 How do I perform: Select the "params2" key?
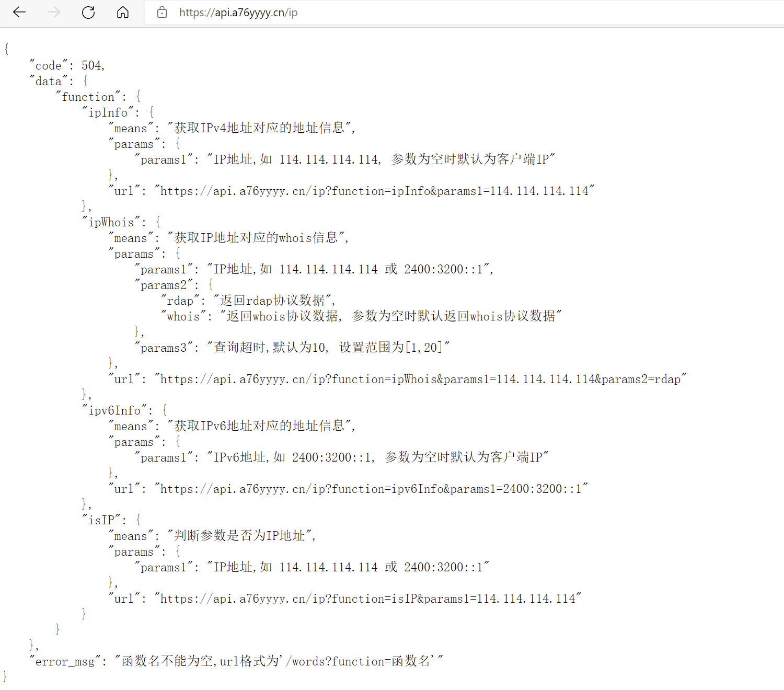click(x=164, y=285)
